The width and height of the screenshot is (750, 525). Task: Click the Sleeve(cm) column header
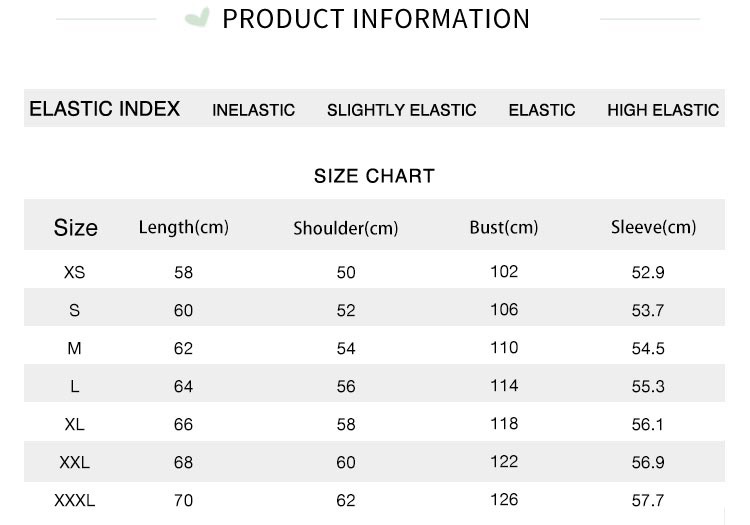(x=653, y=227)
